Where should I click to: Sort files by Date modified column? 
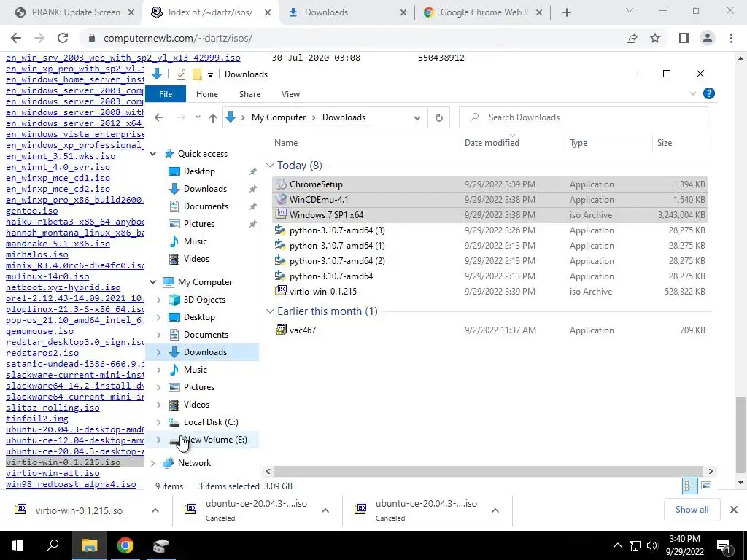pos(492,142)
